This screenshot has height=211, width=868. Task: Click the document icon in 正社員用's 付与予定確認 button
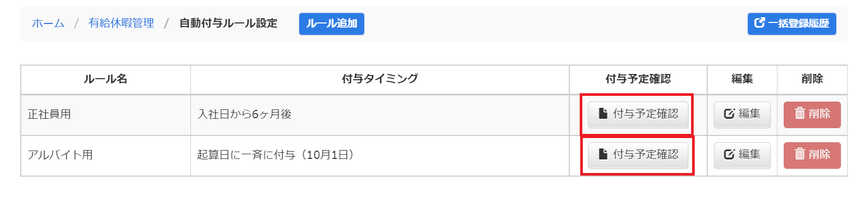click(603, 114)
